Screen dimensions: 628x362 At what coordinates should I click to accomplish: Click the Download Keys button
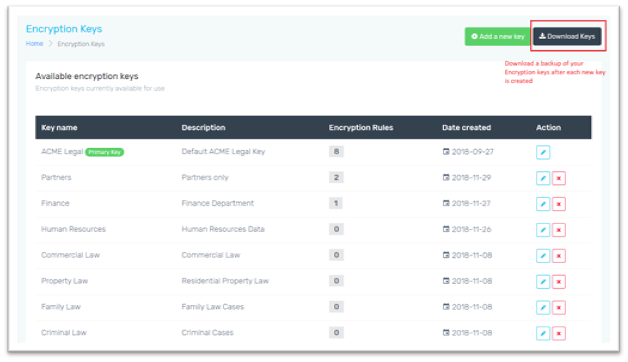click(x=567, y=36)
